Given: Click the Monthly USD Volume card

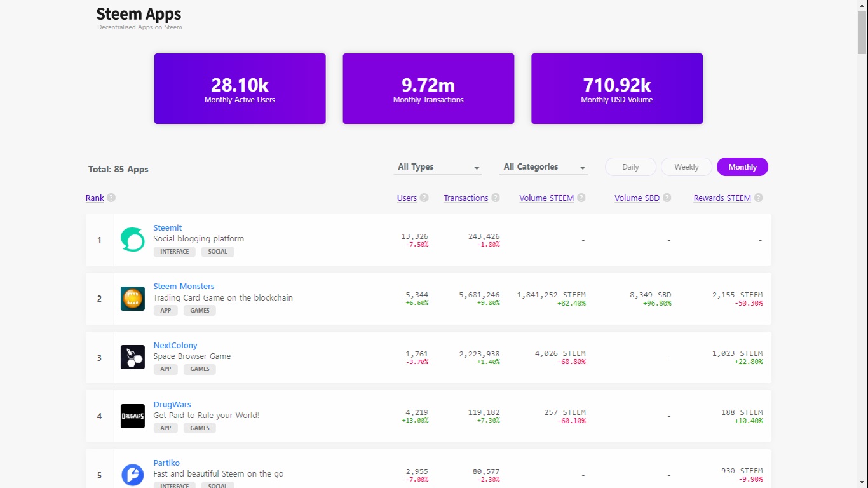Looking at the screenshot, I should (x=617, y=88).
